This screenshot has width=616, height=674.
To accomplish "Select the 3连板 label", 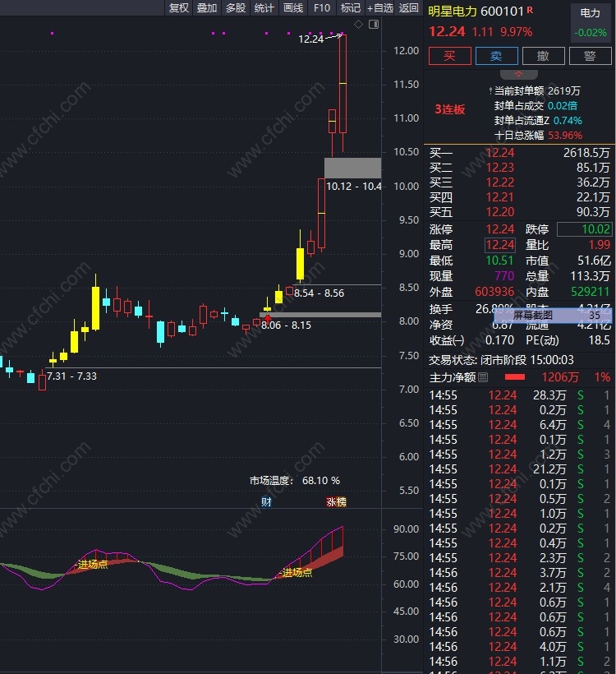I will pos(450,109).
